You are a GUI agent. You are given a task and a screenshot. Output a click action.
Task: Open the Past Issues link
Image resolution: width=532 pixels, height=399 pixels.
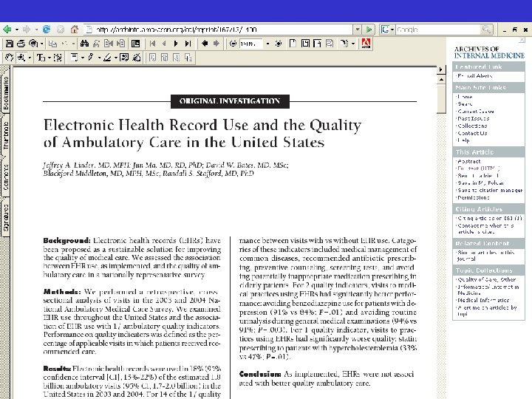coord(474,118)
